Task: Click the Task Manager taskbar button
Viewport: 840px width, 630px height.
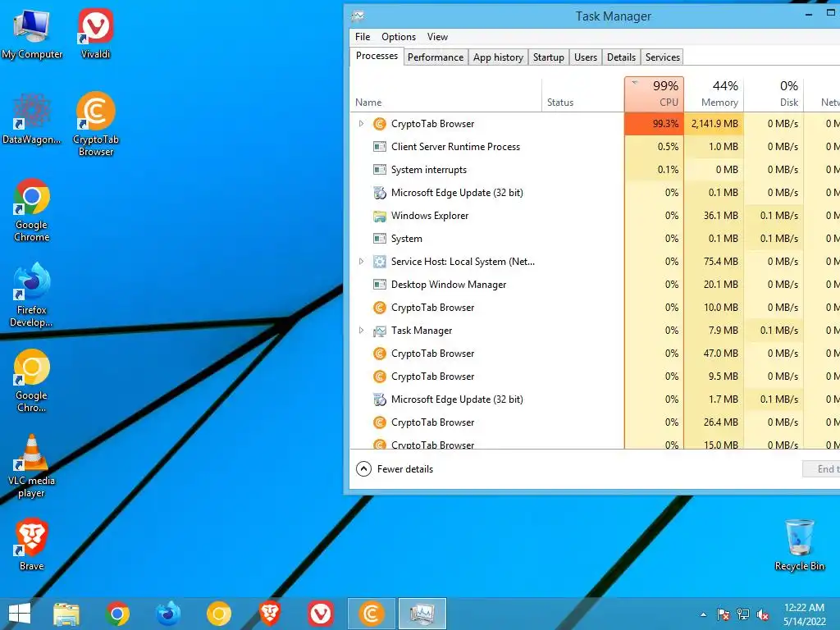Action: (x=422, y=614)
